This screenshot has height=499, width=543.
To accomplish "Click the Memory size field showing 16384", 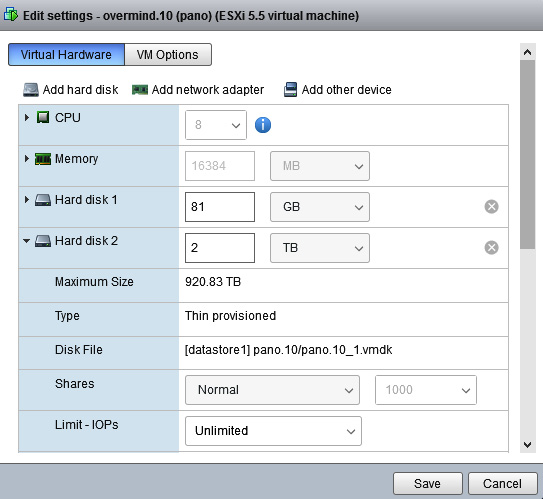I will coord(220,166).
